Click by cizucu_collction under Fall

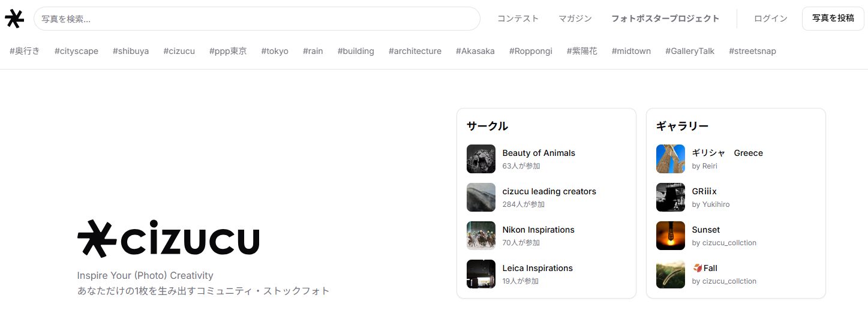click(724, 281)
